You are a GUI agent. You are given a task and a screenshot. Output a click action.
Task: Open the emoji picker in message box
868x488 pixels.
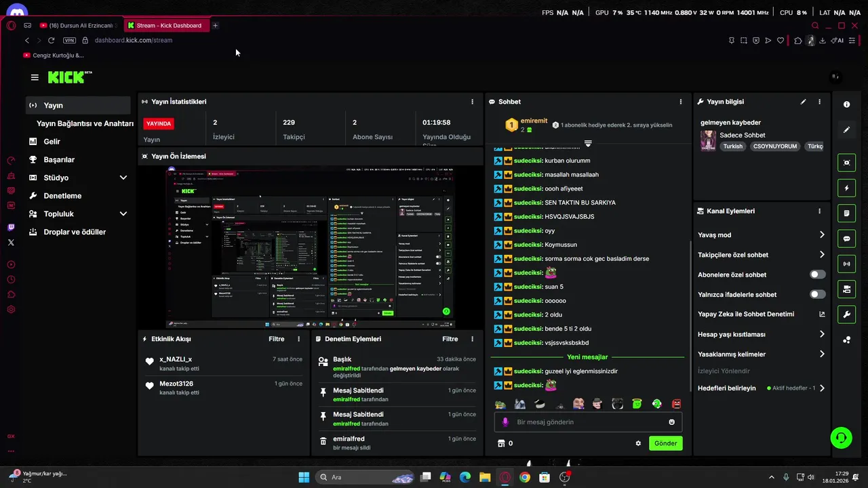coord(672,422)
